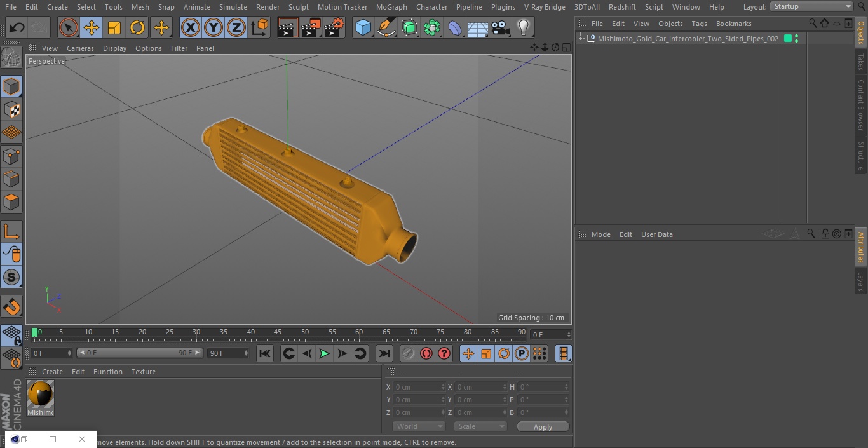Switch to Content Browser tab
Screen dimensions: 868x448
pyautogui.click(x=861, y=105)
